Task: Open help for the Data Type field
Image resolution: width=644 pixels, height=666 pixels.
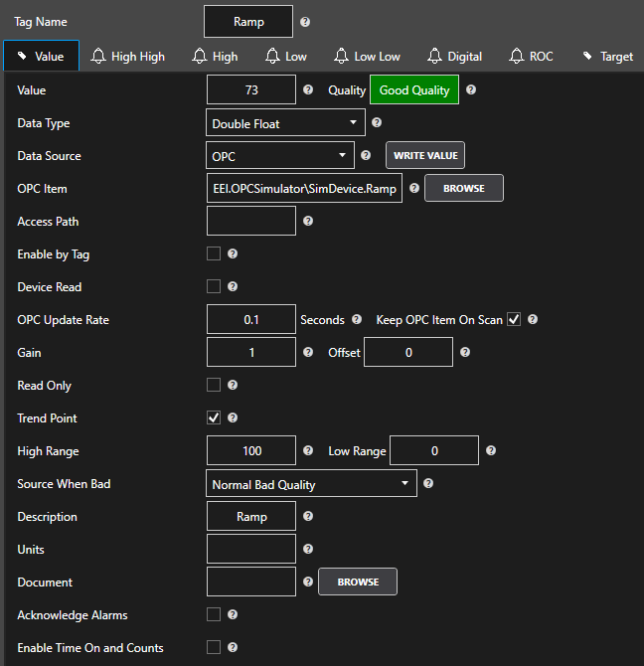Action: click(x=377, y=123)
